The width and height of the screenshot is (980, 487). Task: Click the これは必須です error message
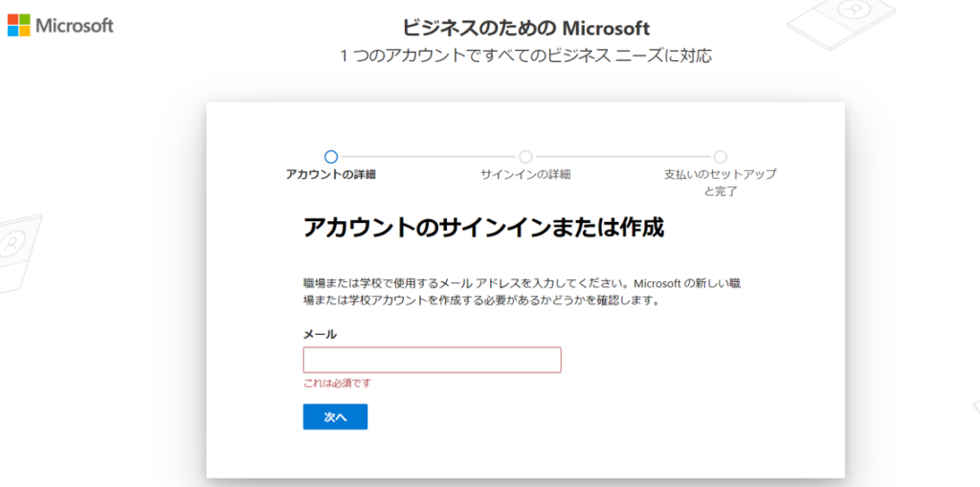[337, 384]
